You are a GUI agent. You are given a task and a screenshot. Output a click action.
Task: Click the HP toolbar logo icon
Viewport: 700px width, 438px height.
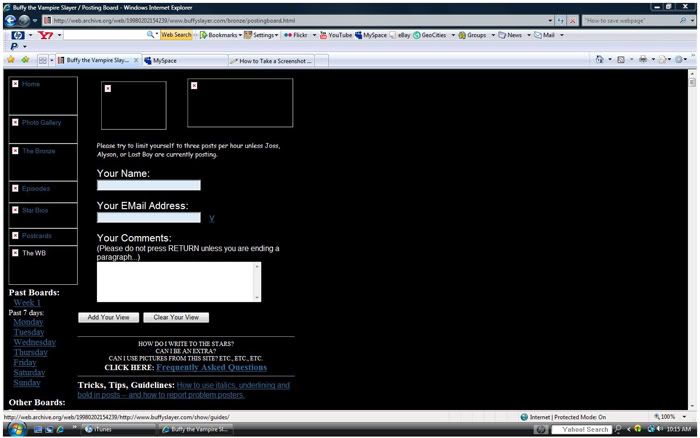(18, 35)
